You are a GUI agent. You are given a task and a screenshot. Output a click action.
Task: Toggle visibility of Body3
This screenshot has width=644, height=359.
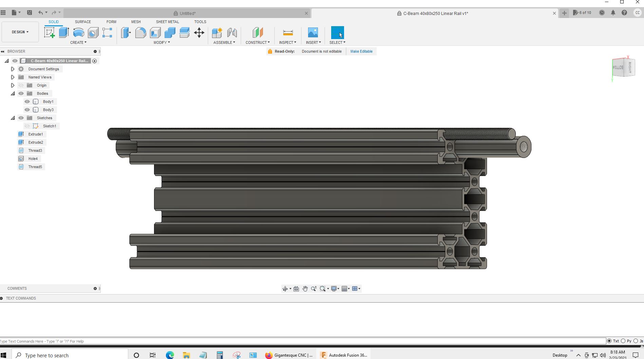pos(27,110)
